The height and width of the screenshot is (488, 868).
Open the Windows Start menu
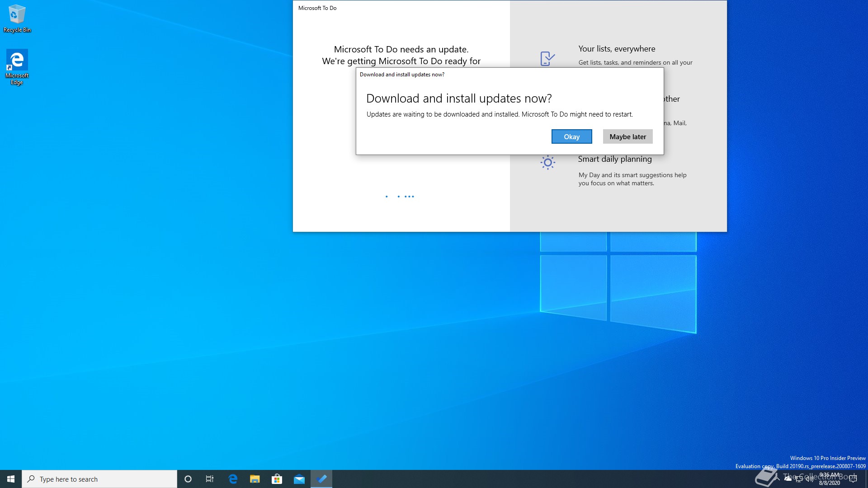point(11,479)
